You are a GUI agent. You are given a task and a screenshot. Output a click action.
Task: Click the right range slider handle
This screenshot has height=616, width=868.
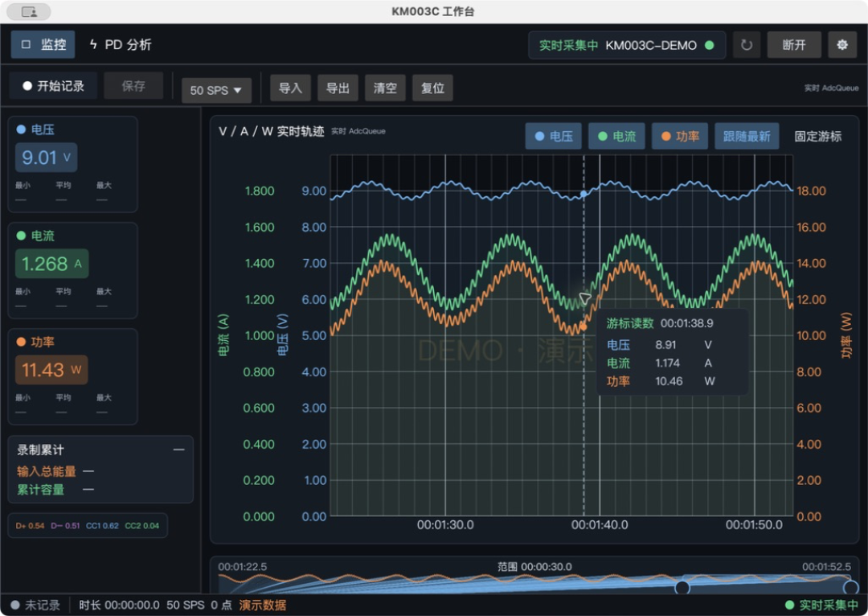[x=850, y=587]
